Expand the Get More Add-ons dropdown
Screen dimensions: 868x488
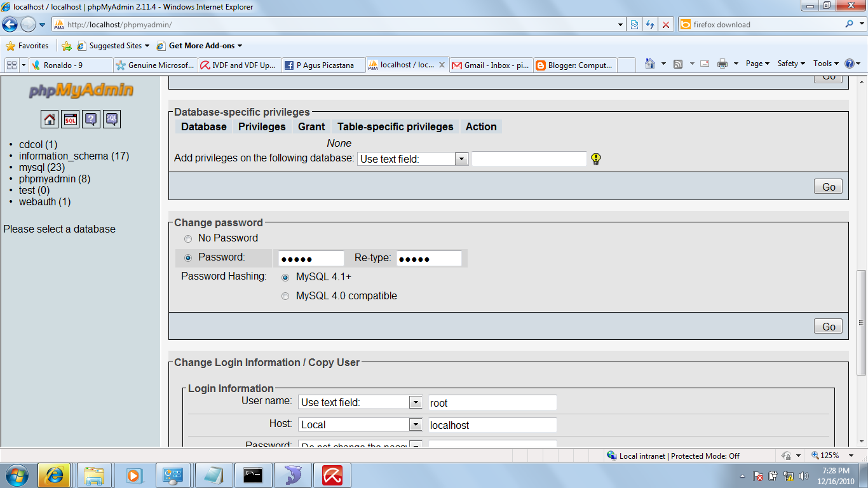240,46
